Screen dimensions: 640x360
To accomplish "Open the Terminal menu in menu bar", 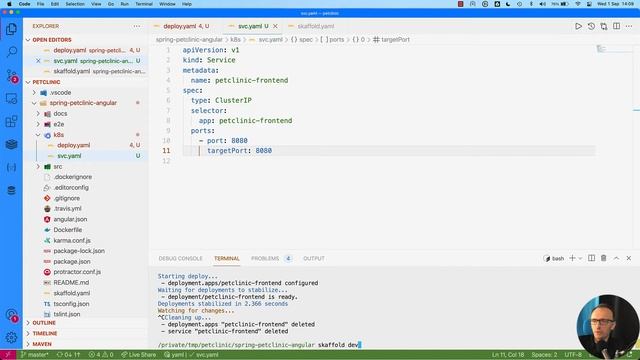I will (x=144, y=4).
